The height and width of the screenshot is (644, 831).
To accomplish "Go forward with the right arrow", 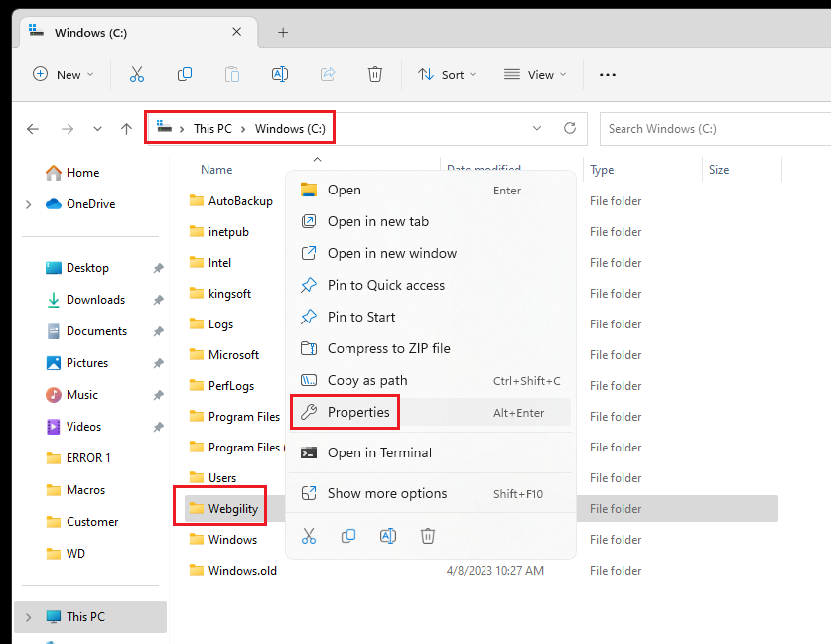I will tap(68, 129).
